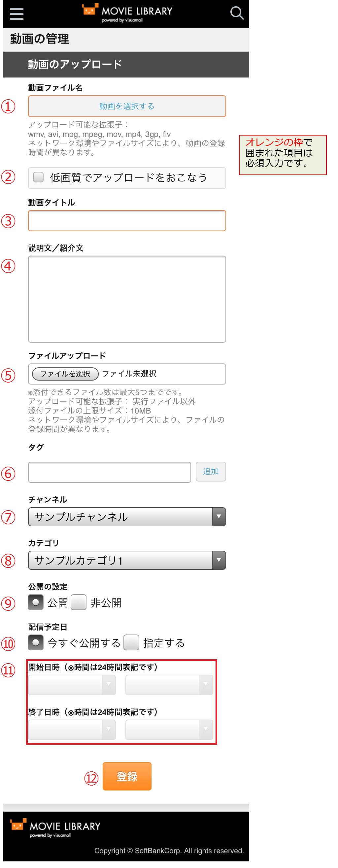
Task: Click the Movie Library footer logo
Action: click(55, 827)
